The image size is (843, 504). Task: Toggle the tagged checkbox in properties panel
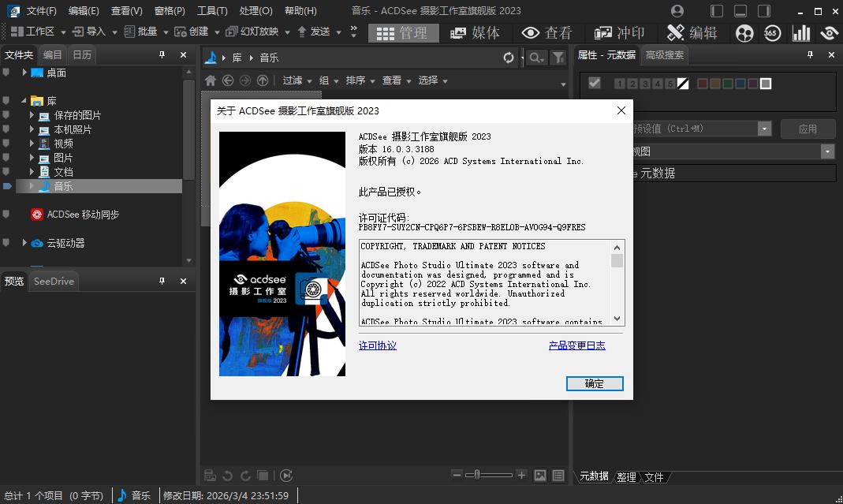point(595,83)
